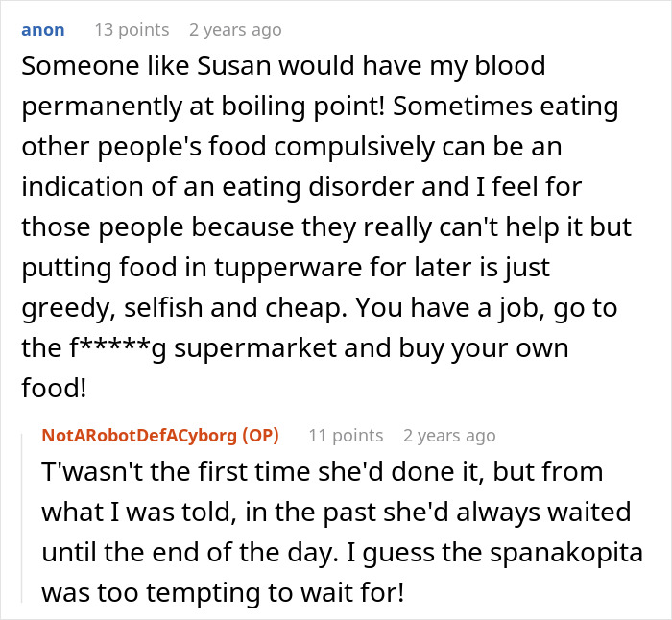Click the 13 points score

(x=131, y=29)
